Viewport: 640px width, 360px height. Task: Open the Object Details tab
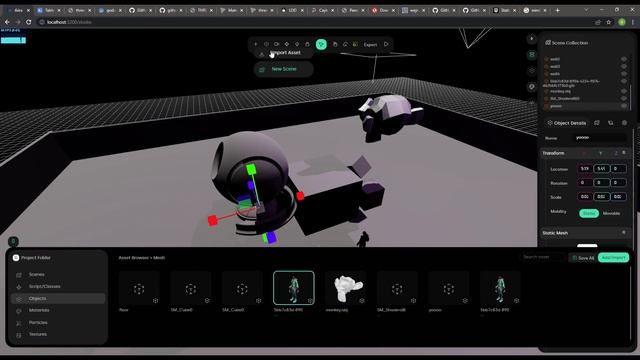click(567, 123)
